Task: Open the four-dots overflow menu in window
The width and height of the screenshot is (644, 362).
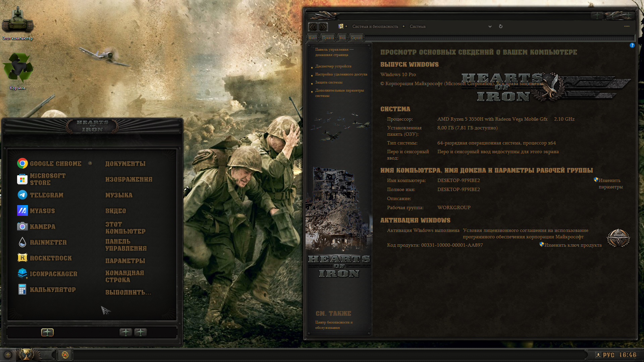Action: point(627,26)
